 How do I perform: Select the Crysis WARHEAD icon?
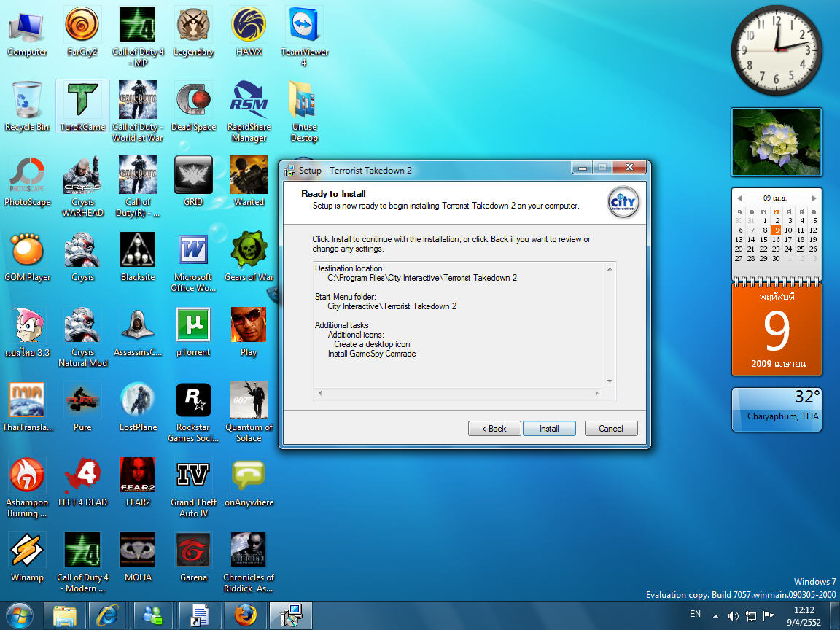point(82,187)
